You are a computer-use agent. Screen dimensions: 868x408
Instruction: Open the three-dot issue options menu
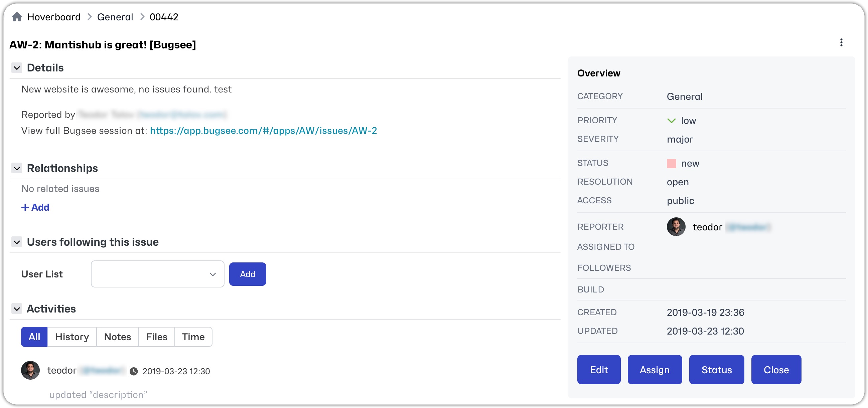coord(841,42)
